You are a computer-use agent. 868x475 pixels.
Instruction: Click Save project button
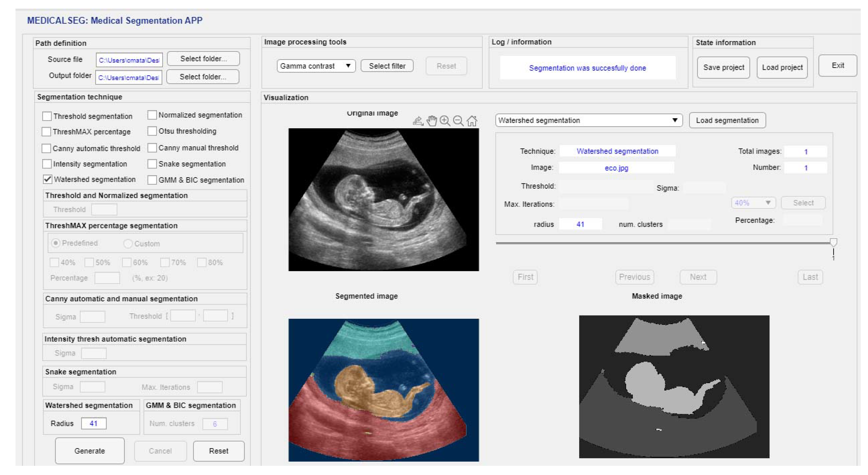click(723, 67)
